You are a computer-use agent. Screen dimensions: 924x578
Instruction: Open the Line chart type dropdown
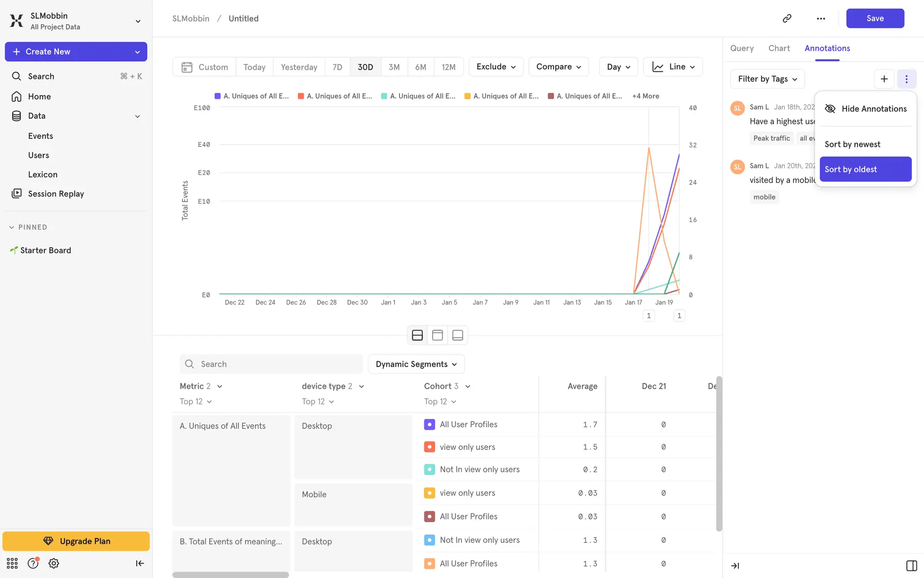(x=673, y=67)
